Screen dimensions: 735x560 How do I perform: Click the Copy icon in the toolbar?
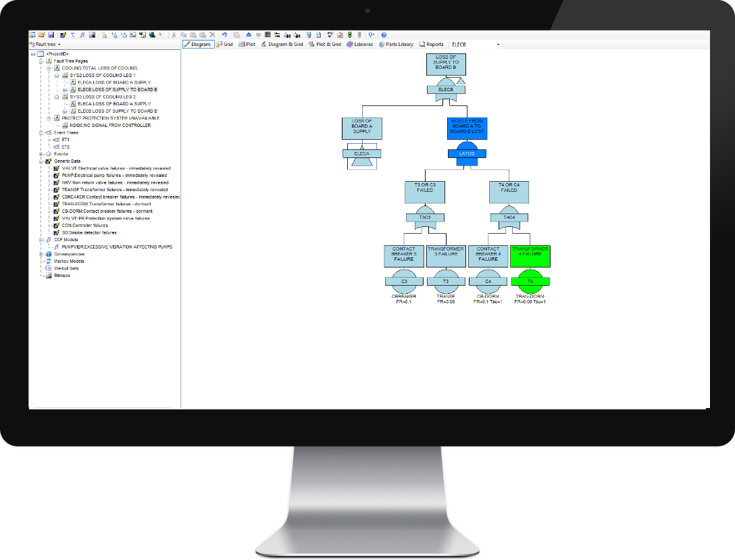pos(183,34)
